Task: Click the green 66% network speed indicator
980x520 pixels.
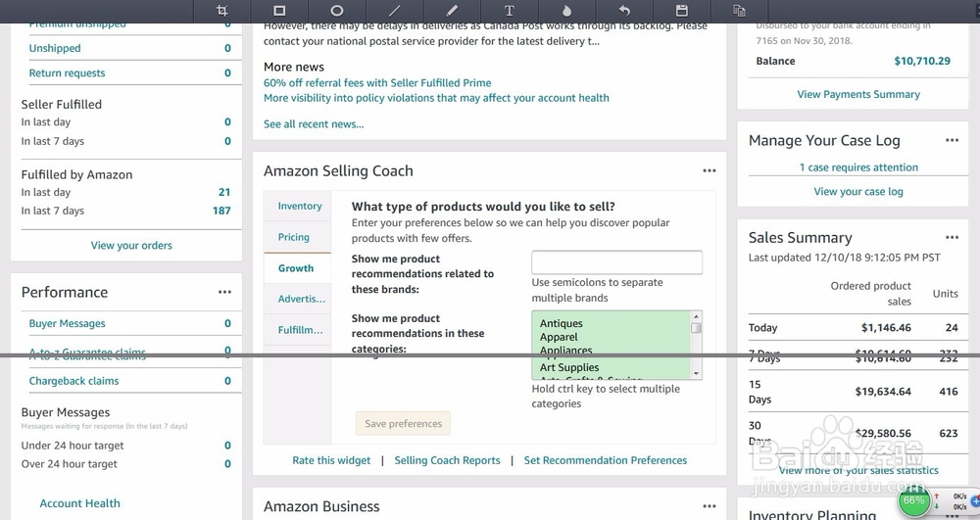Action: pos(913,500)
